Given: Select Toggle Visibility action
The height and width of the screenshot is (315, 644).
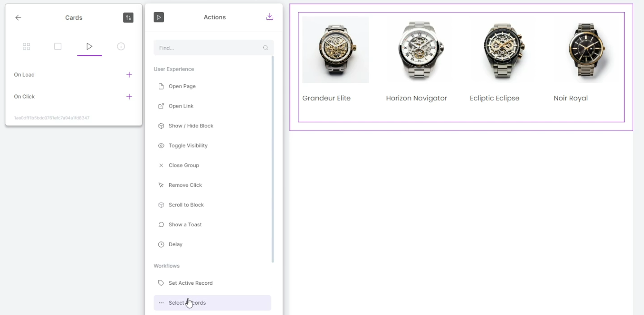Looking at the screenshot, I should 212,146.
